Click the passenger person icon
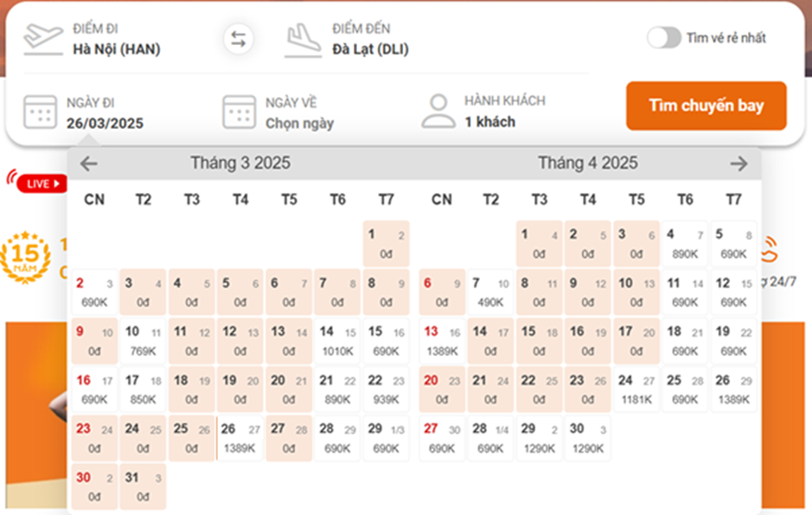This screenshot has height=515, width=812. pos(438,112)
